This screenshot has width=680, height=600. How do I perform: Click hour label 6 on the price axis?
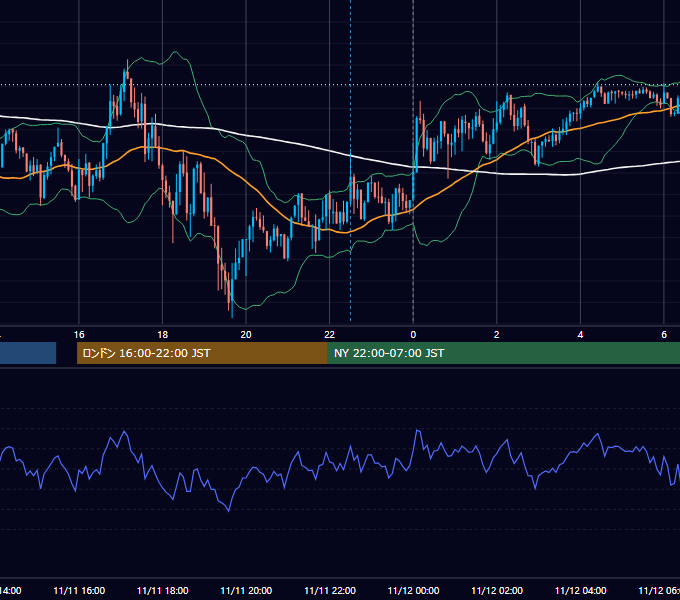tap(664, 335)
